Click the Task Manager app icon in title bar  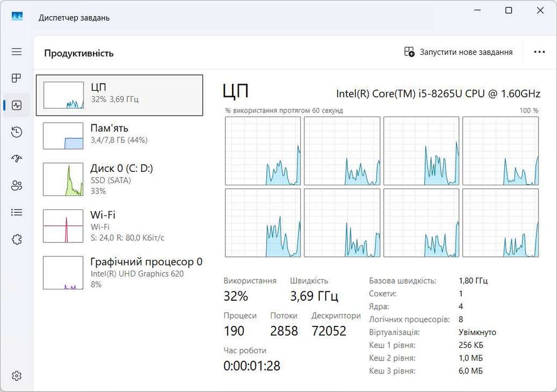click(x=17, y=16)
